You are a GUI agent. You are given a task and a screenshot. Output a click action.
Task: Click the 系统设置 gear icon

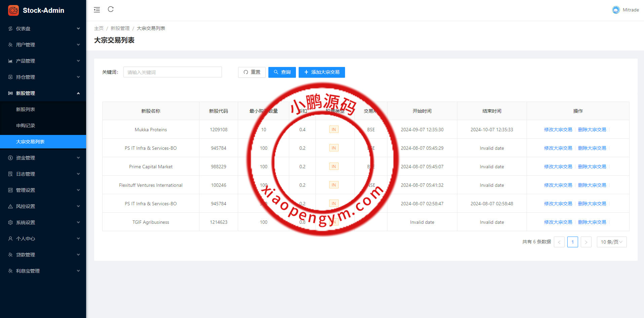pos(10,222)
